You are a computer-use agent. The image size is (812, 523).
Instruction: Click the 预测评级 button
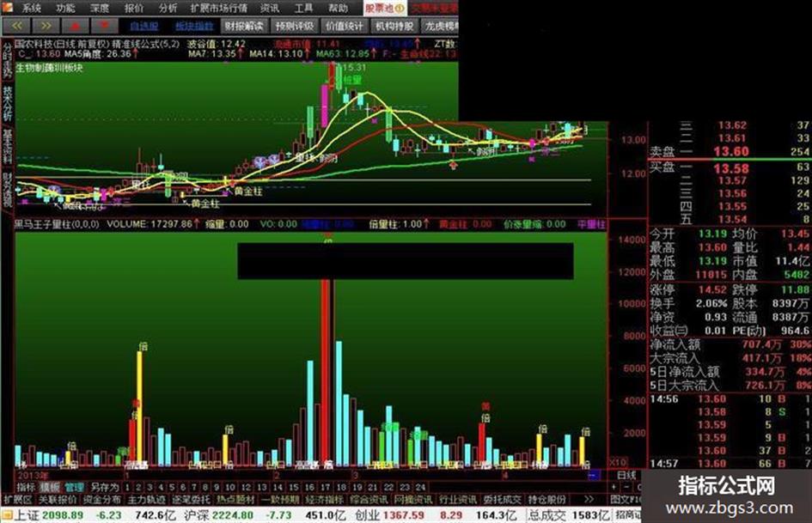[295, 26]
